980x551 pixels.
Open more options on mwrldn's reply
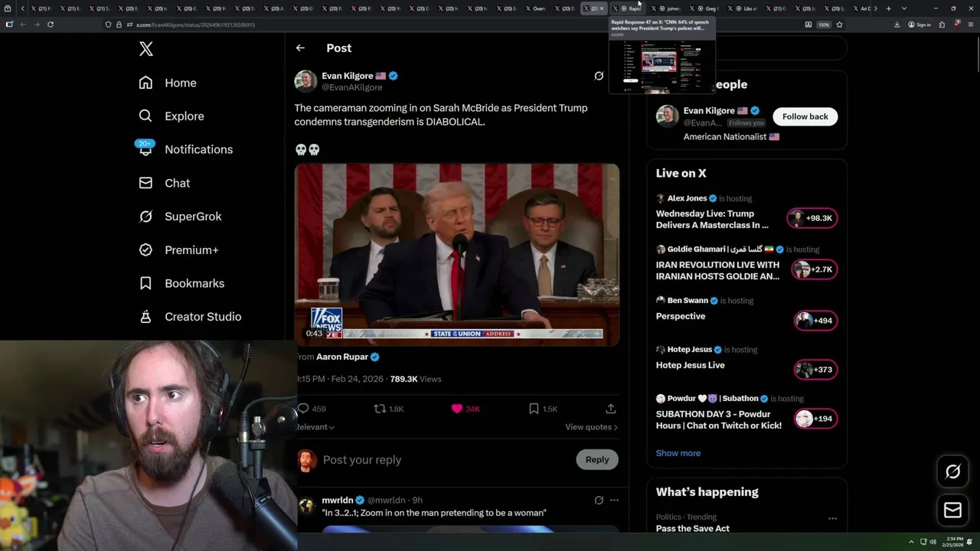coord(614,500)
